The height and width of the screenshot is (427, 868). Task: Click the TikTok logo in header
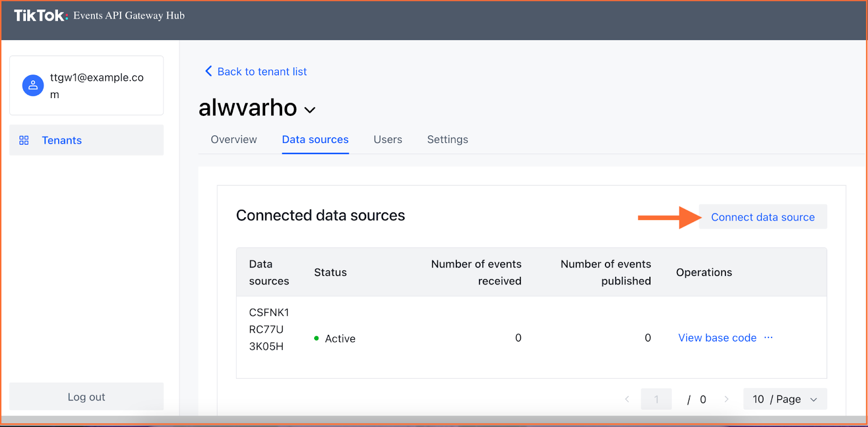pos(41,16)
